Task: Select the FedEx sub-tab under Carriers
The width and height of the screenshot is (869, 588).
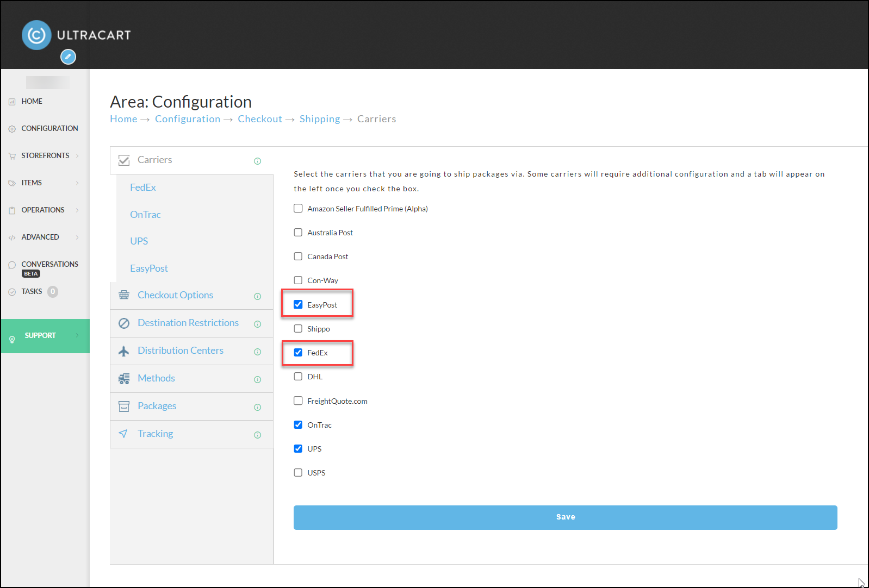Action: point(142,187)
